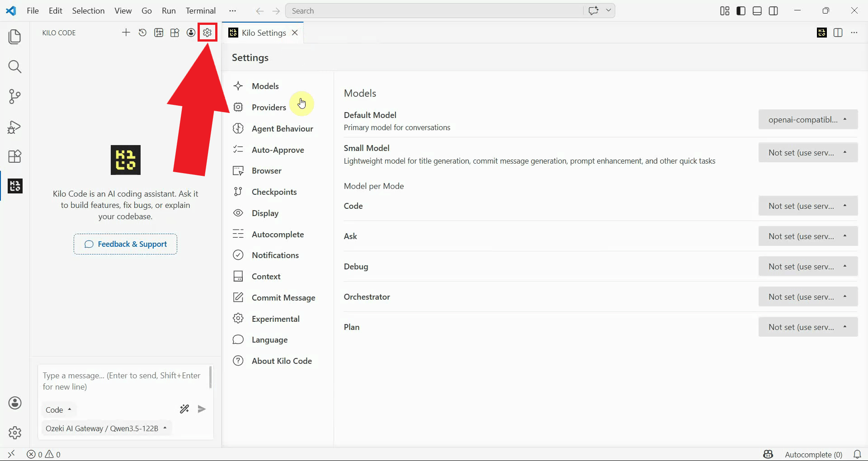Click the Kilo Code agent manager icon

pos(159,33)
